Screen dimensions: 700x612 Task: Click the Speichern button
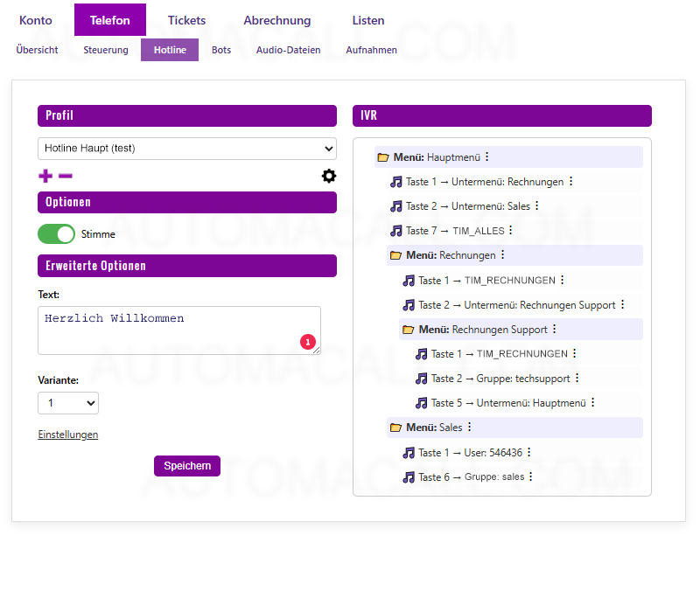tap(186, 465)
